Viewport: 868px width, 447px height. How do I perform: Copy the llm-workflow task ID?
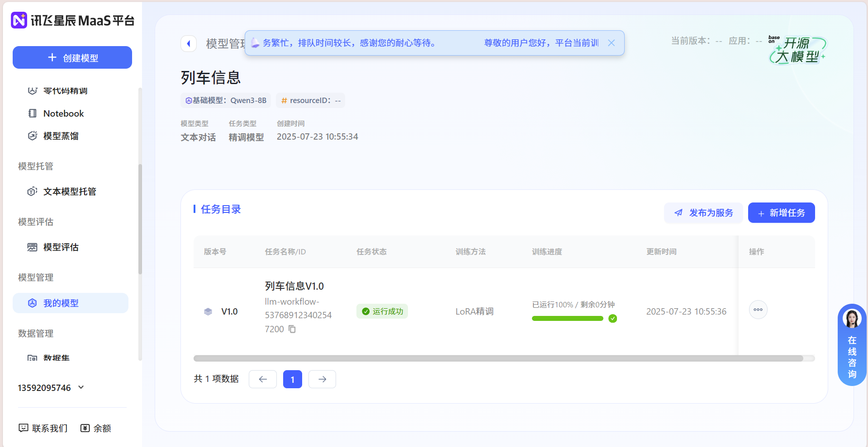click(x=292, y=329)
